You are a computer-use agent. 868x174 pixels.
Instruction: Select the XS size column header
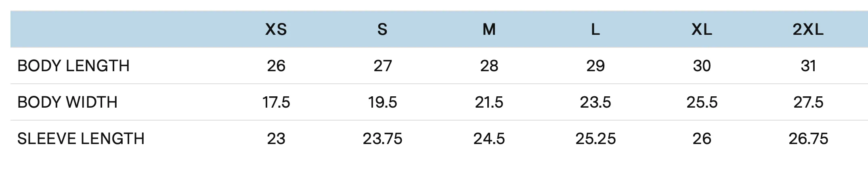[x=276, y=30]
